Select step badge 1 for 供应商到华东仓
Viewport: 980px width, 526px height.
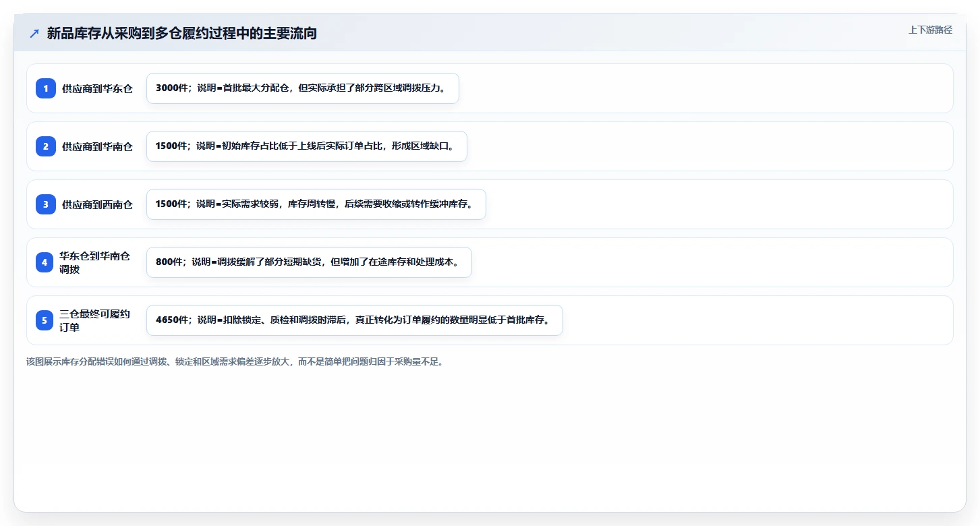pos(46,88)
